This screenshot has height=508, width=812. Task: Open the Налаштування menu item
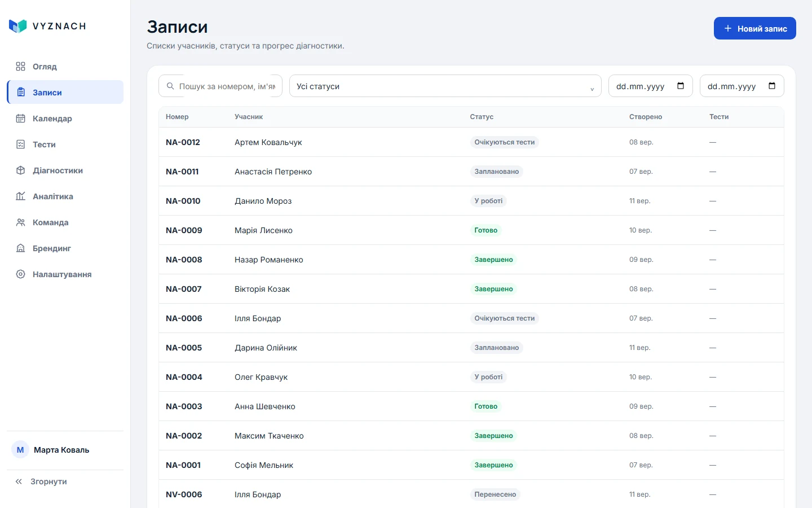[65, 274]
